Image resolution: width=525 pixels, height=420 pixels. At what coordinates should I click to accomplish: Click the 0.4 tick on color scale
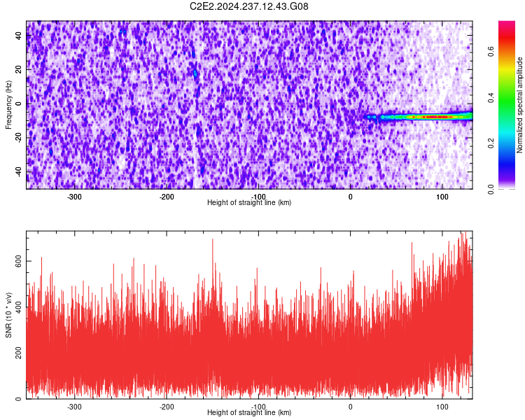[491, 97]
